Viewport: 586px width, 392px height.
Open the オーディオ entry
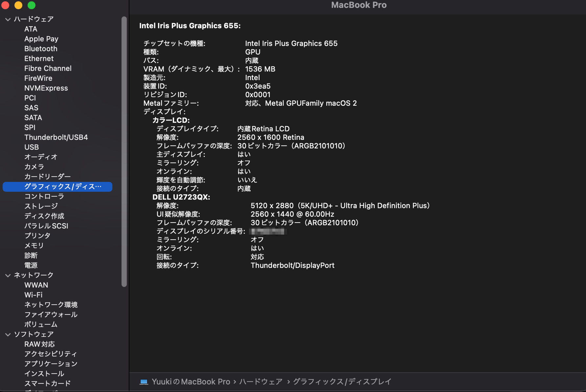(x=41, y=157)
